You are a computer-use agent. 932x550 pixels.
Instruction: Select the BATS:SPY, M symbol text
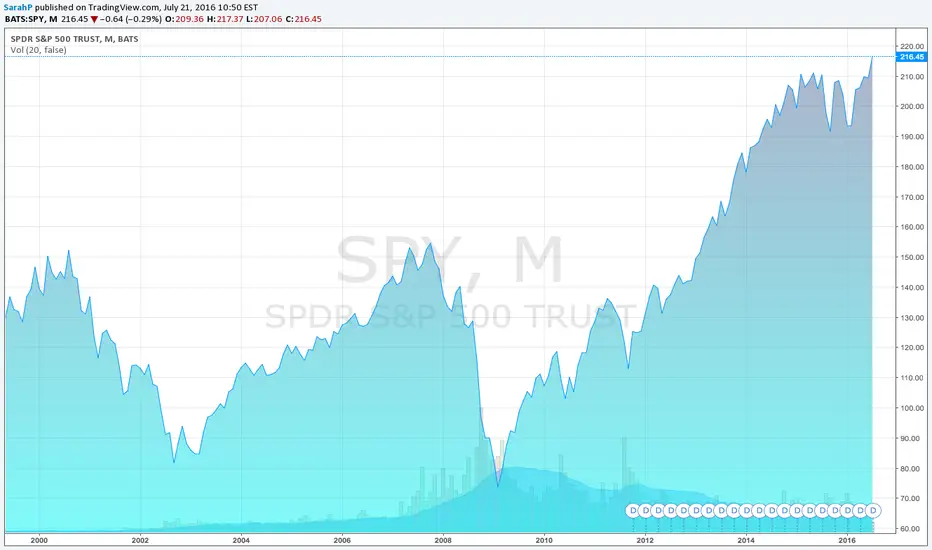(32, 19)
